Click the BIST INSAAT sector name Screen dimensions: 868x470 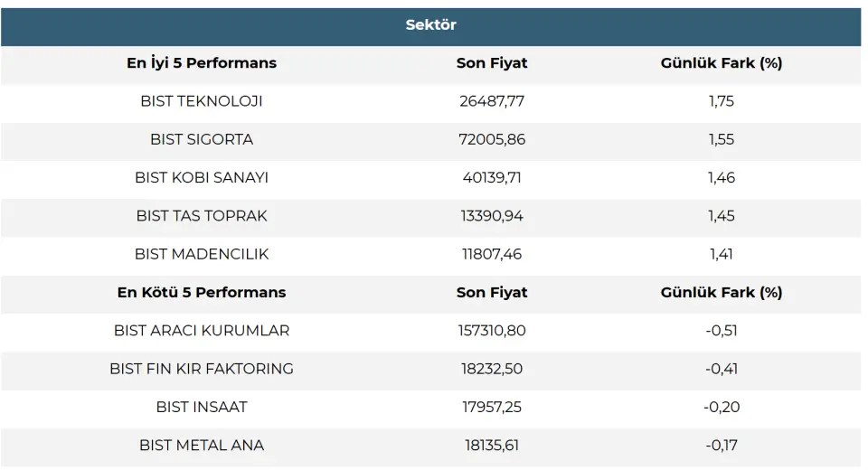pyautogui.click(x=202, y=407)
